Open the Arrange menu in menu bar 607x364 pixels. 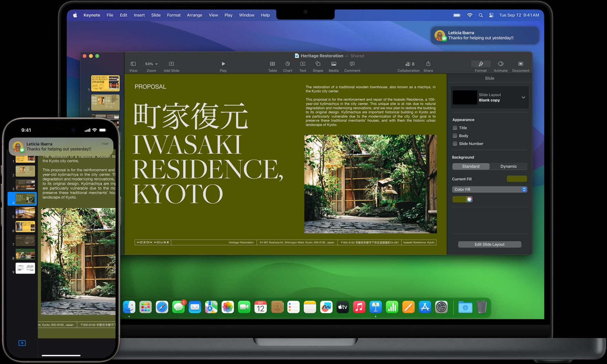[x=194, y=15]
